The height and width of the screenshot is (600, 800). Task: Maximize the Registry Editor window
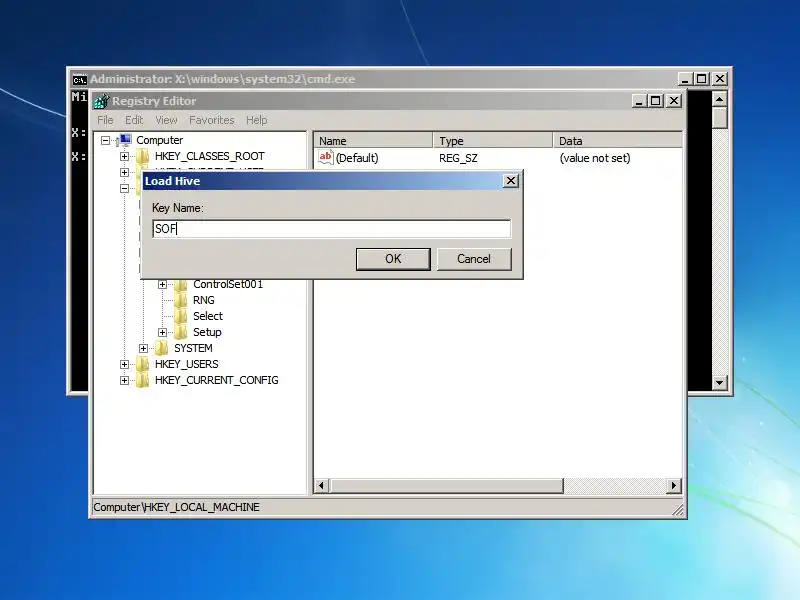tap(656, 101)
